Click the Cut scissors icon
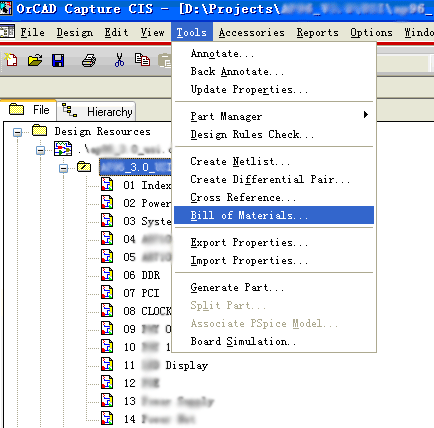The image size is (434, 428). [119, 60]
